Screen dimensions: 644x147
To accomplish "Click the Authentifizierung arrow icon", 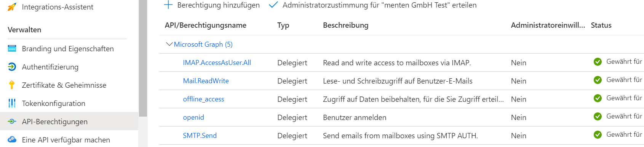I will tap(12, 67).
